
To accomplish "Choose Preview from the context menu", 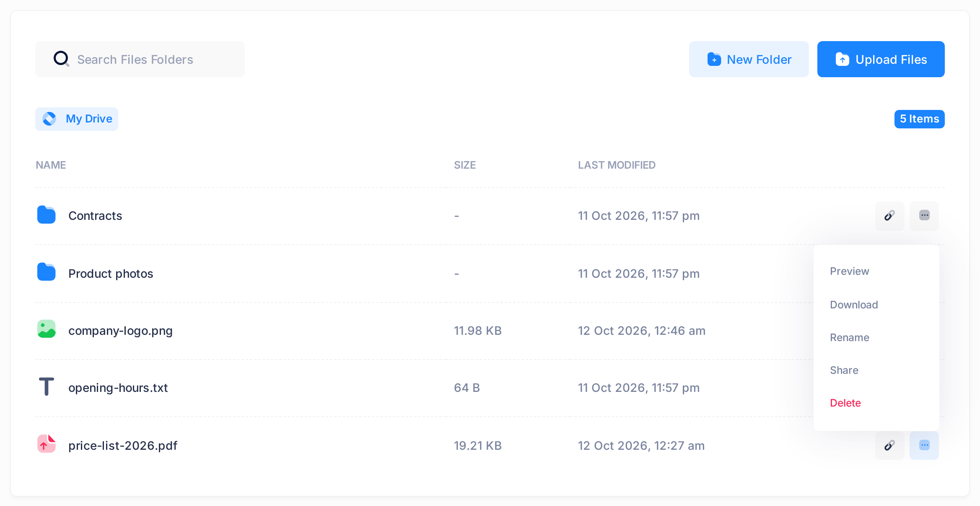I will (849, 271).
